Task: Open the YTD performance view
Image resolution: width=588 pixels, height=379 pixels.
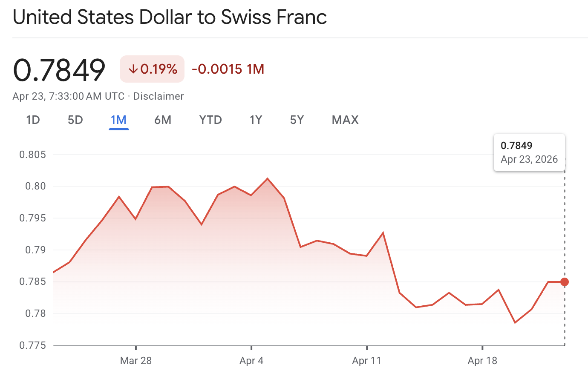Action: pos(210,120)
